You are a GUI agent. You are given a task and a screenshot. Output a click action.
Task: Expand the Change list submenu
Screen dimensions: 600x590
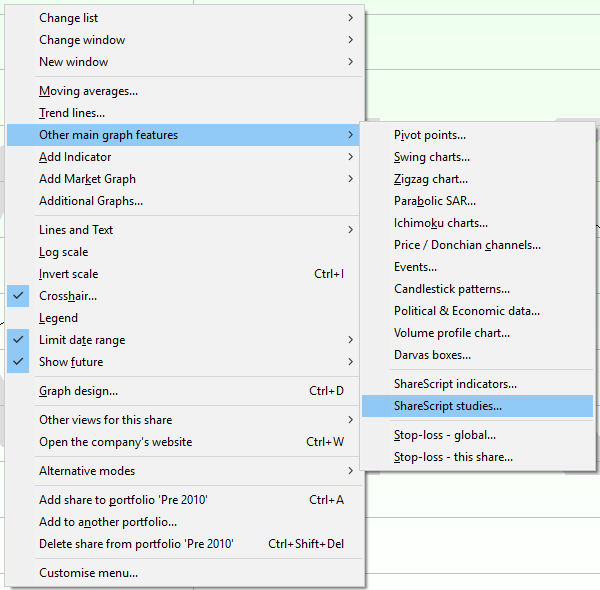click(x=68, y=18)
